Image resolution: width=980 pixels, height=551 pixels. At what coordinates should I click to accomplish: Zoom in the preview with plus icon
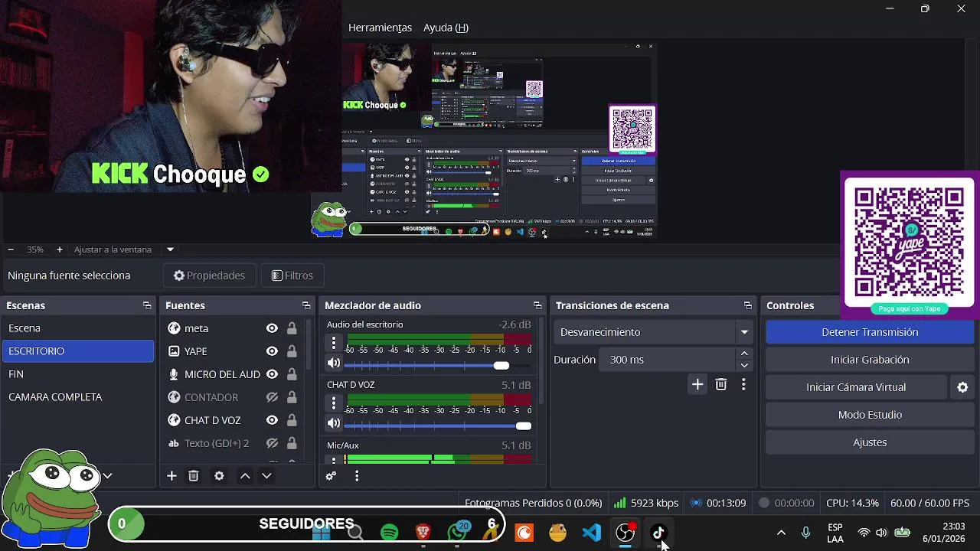[x=60, y=249]
